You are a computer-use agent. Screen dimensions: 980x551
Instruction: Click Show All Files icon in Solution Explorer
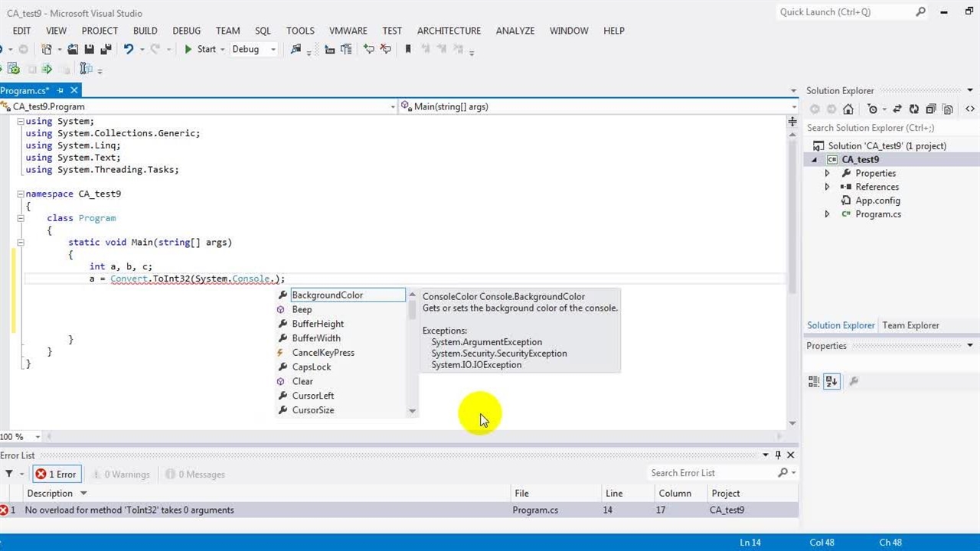point(948,109)
